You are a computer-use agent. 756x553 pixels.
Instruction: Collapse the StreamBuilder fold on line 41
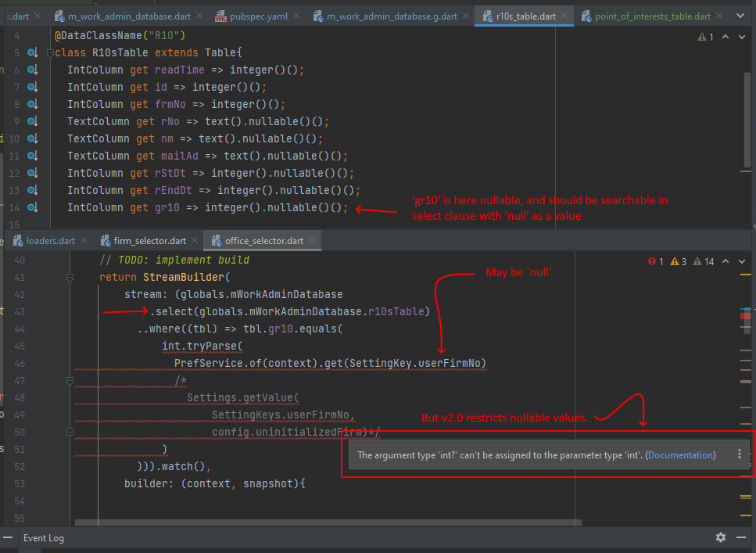coord(70,278)
